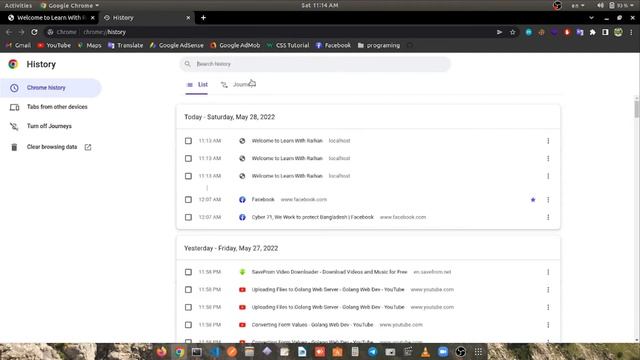This screenshot has width=640, height=360.
Task: Tick the SaveFrom Video Downloader entry checkbox
Action: point(188,272)
